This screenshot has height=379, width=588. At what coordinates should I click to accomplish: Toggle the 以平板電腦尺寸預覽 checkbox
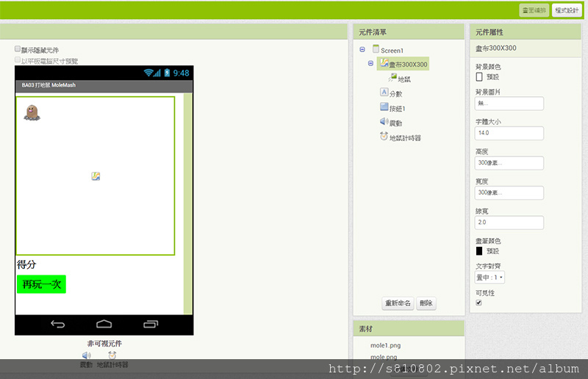point(18,59)
